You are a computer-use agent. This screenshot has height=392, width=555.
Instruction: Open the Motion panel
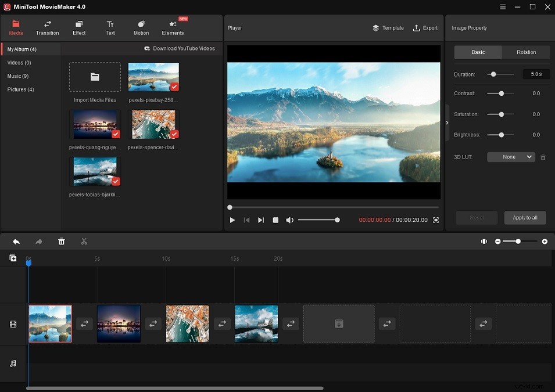pyautogui.click(x=141, y=27)
